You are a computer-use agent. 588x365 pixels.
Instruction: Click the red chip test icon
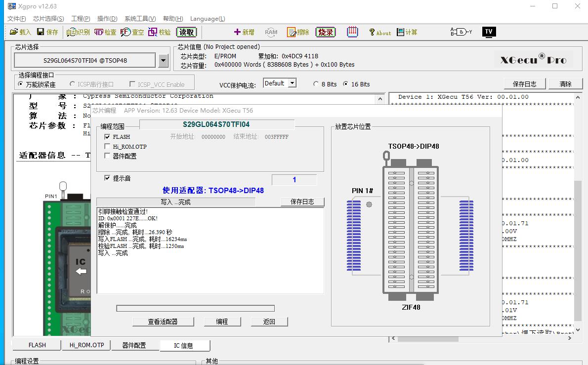(352, 32)
